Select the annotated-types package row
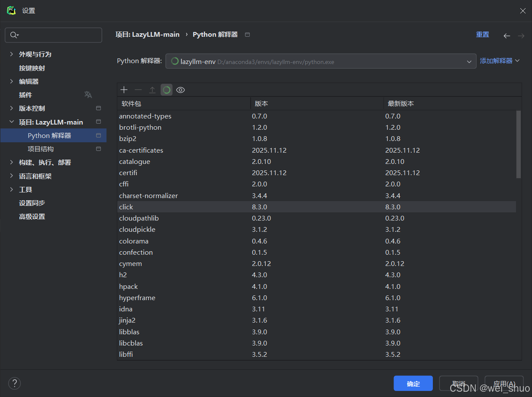The image size is (532, 397). pos(316,116)
